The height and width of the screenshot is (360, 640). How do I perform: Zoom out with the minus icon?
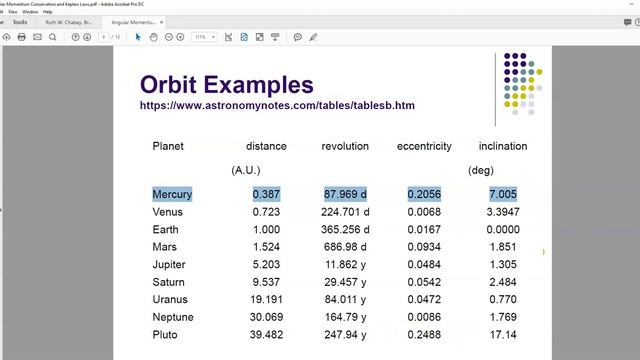tap(169, 37)
